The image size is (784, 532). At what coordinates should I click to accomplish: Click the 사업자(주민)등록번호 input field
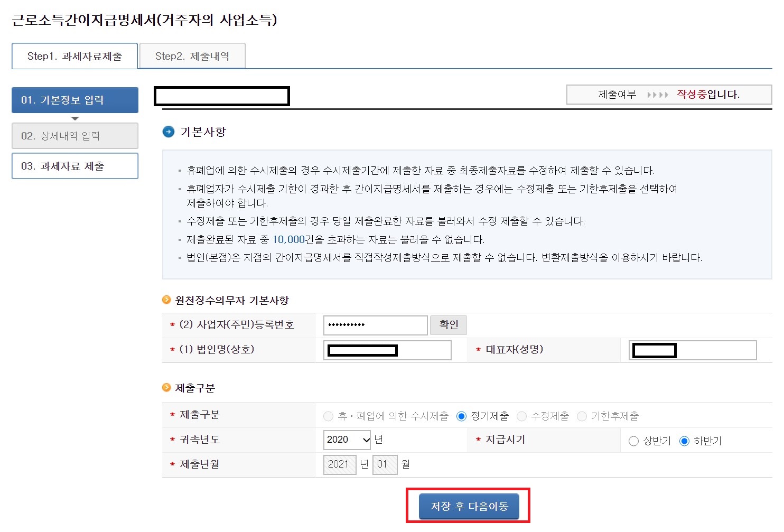click(375, 325)
